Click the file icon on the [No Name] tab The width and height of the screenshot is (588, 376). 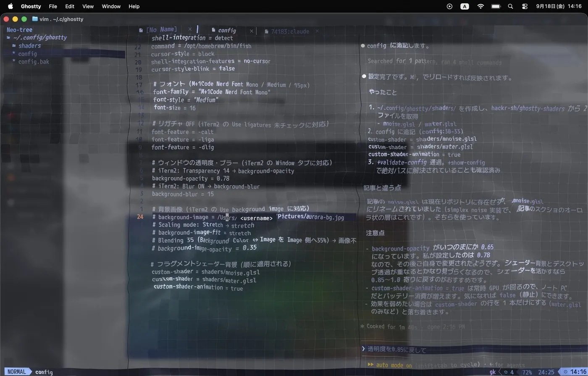(x=142, y=30)
